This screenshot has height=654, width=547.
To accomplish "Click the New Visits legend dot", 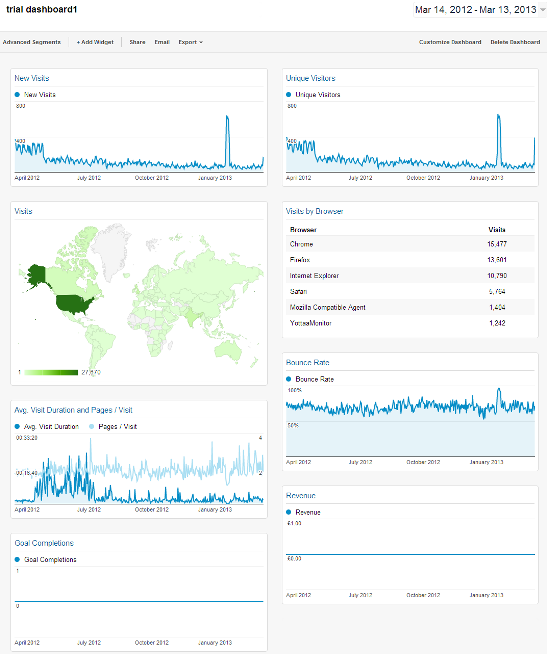I will click(x=17, y=95).
